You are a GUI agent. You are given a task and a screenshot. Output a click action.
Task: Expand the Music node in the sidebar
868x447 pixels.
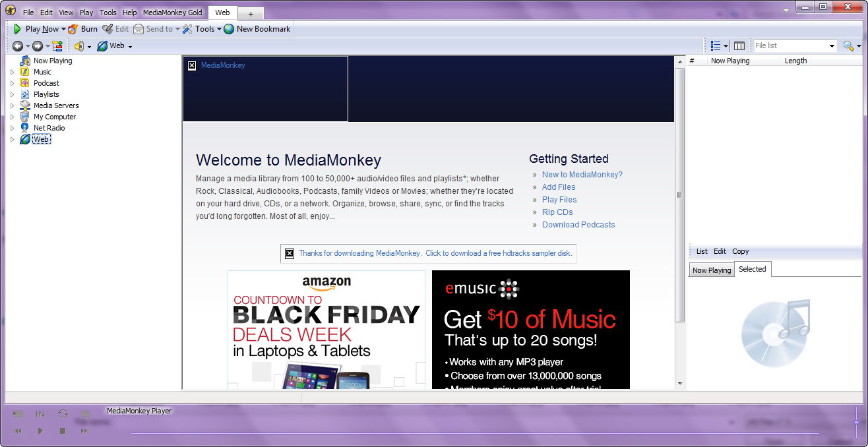click(12, 71)
